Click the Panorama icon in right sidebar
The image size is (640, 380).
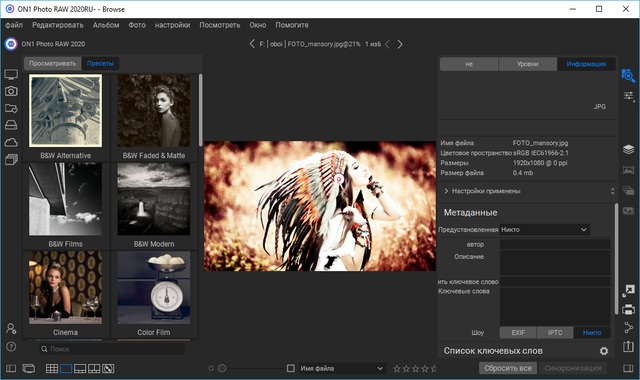(x=628, y=170)
